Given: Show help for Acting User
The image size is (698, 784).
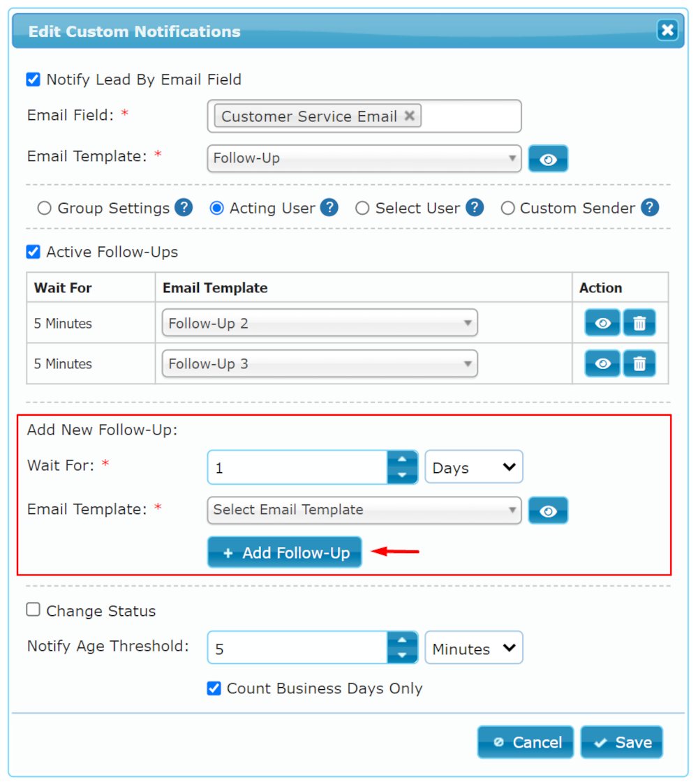Looking at the screenshot, I should tap(329, 208).
